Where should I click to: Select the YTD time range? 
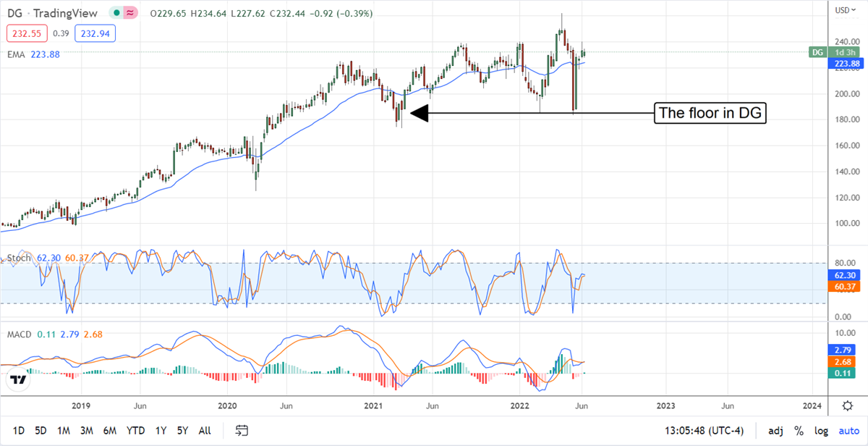pyautogui.click(x=135, y=431)
